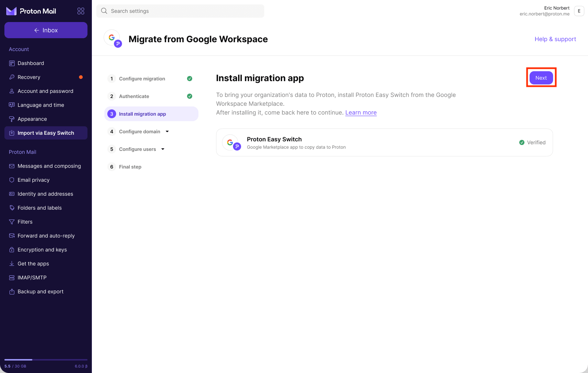
Task: Return to Inbox with the back button
Action: coord(46,30)
